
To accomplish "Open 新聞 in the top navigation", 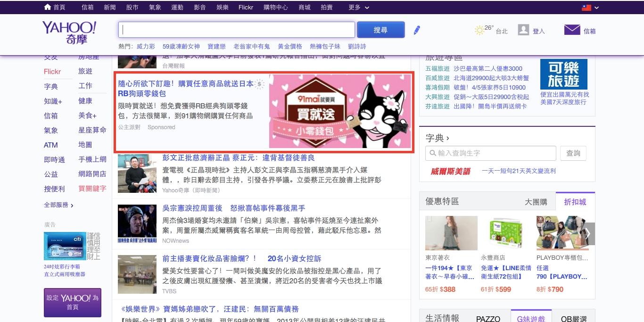I will pos(110,7).
